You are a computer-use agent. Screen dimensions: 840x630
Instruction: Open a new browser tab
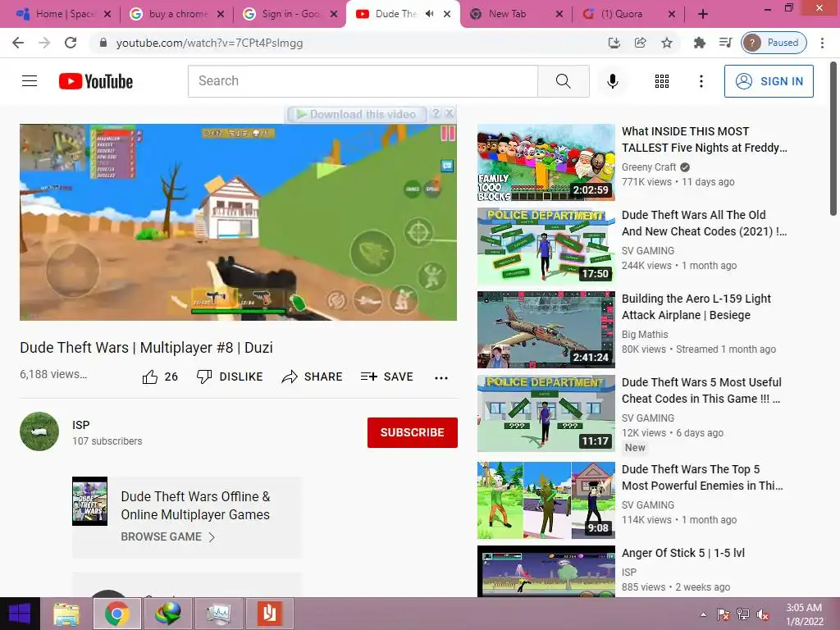(x=703, y=14)
